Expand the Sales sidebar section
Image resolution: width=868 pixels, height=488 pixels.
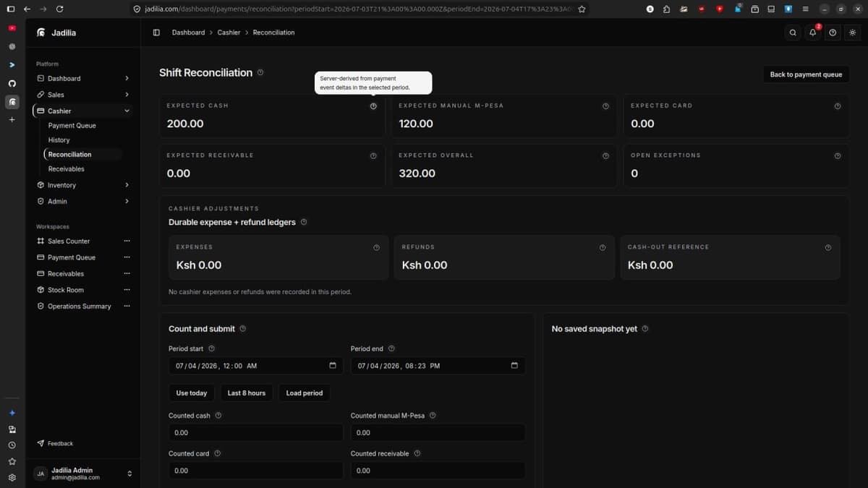127,95
